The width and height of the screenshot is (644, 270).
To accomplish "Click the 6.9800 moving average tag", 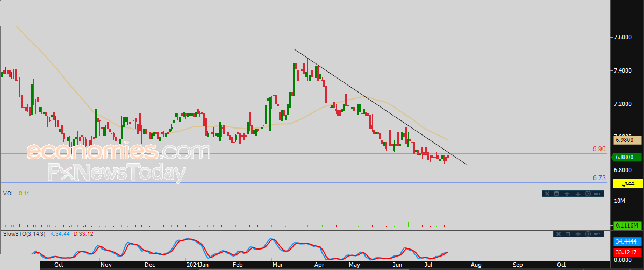I will click(628, 140).
